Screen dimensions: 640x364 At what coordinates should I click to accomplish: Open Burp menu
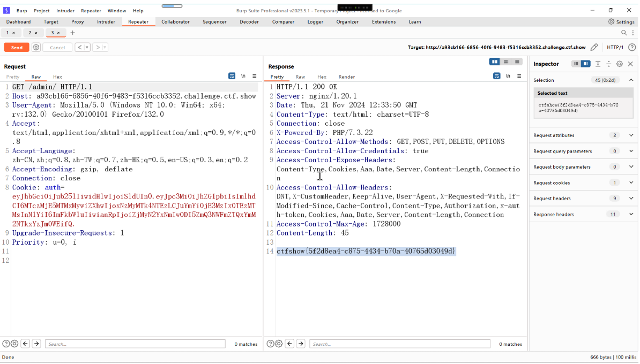tap(21, 11)
